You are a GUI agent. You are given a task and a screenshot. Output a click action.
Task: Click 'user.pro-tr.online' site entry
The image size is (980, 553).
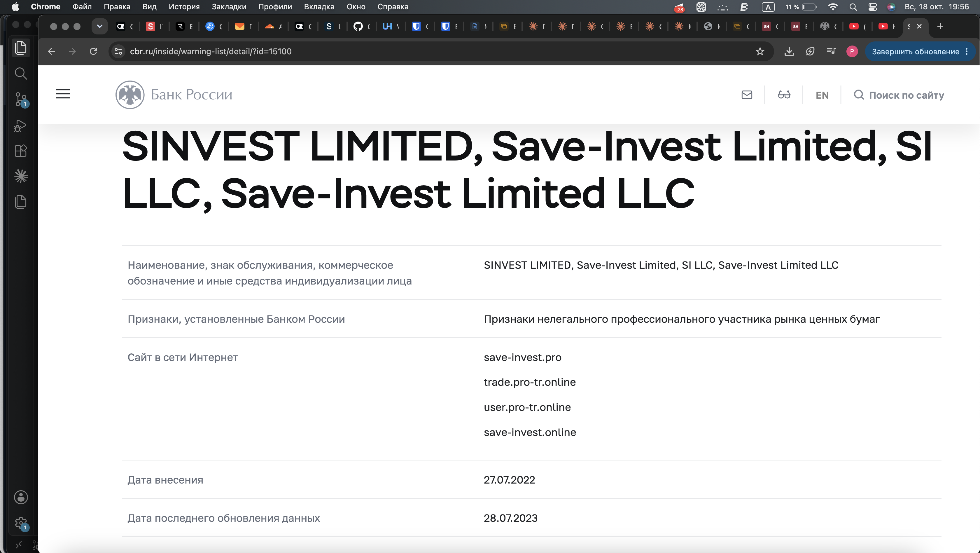[527, 407]
